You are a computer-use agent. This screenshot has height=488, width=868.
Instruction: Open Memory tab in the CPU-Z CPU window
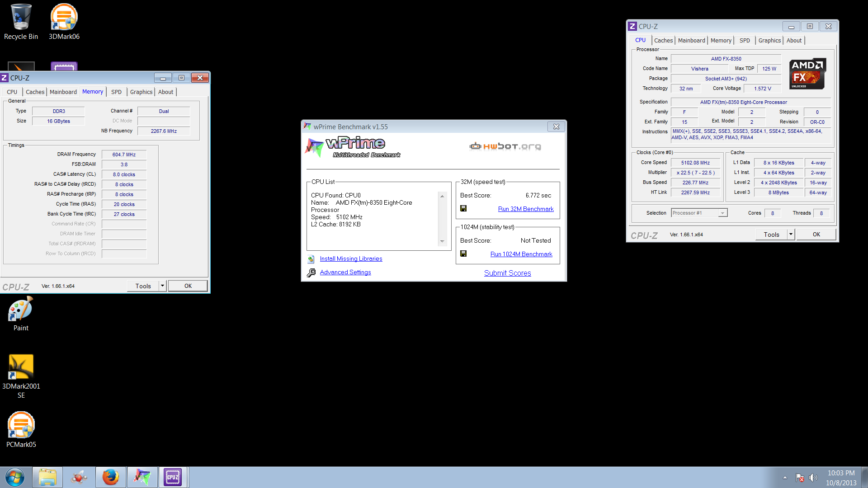click(721, 40)
